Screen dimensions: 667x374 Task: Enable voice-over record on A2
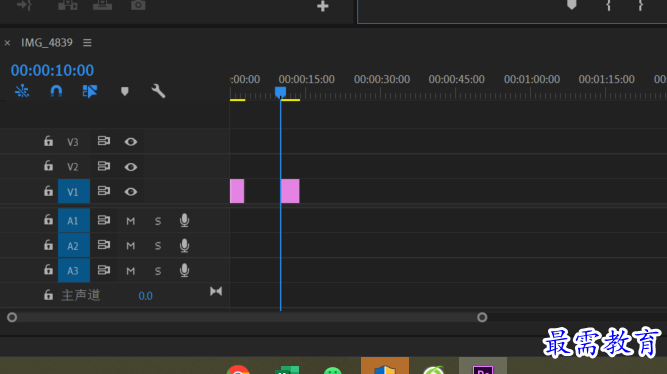(x=184, y=246)
